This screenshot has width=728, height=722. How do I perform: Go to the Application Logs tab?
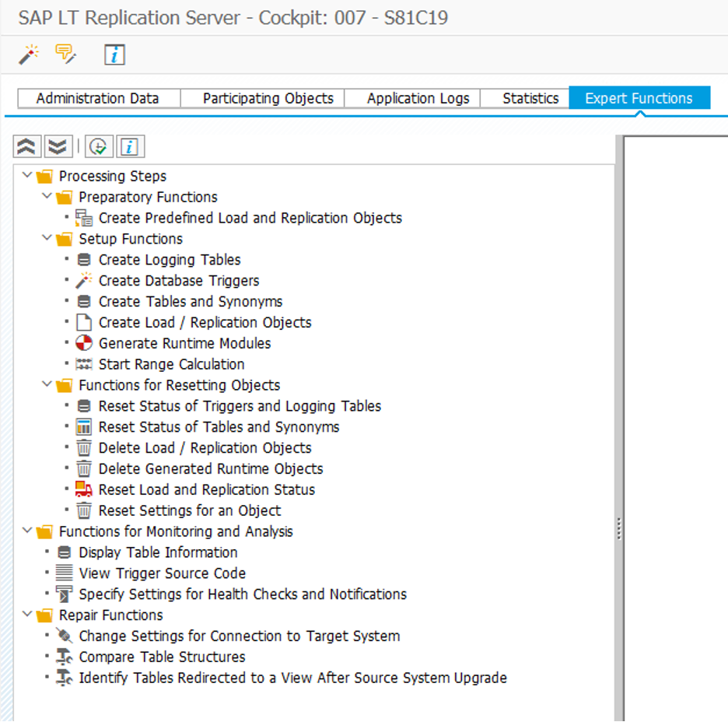click(x=412, y=99)
